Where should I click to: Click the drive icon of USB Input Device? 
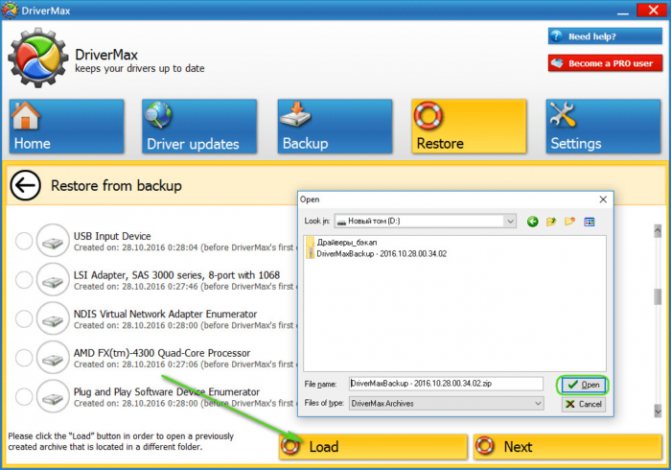tap(53, 241)
